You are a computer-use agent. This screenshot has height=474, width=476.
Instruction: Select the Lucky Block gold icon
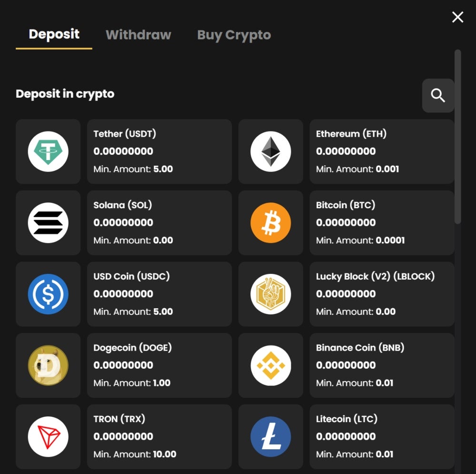tap(270, 294)
